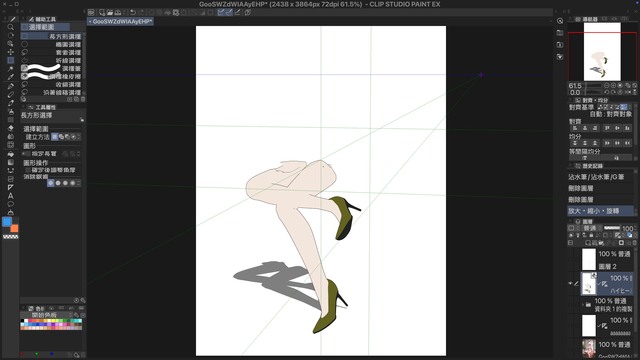Select 長方形選擇 sub tool

(x=51, y=36)
